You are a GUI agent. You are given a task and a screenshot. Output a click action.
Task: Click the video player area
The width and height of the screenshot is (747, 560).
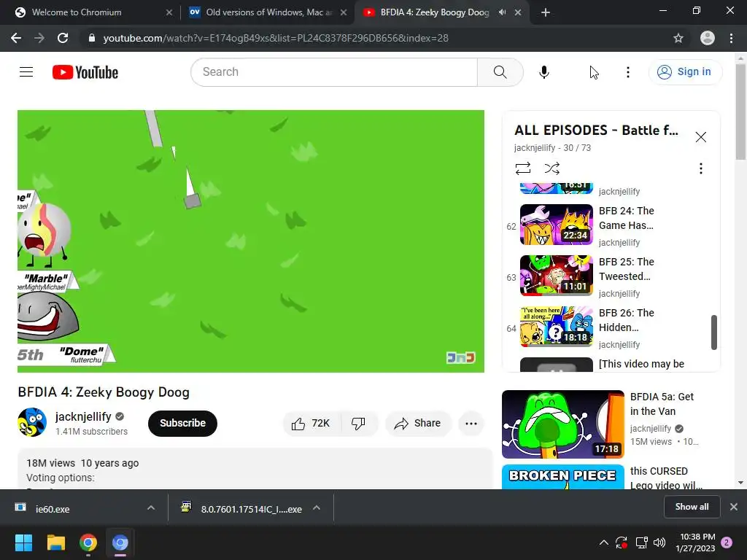pos(251,241)
